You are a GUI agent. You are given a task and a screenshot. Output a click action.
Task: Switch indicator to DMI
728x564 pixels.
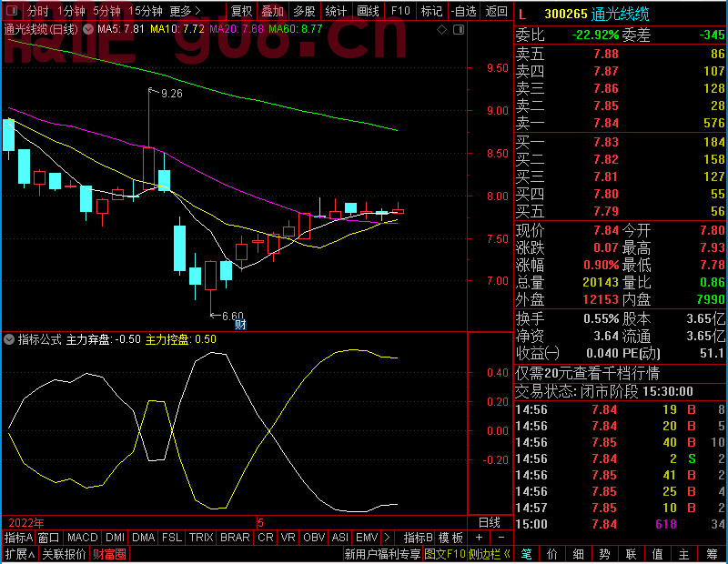pos(116,538)
